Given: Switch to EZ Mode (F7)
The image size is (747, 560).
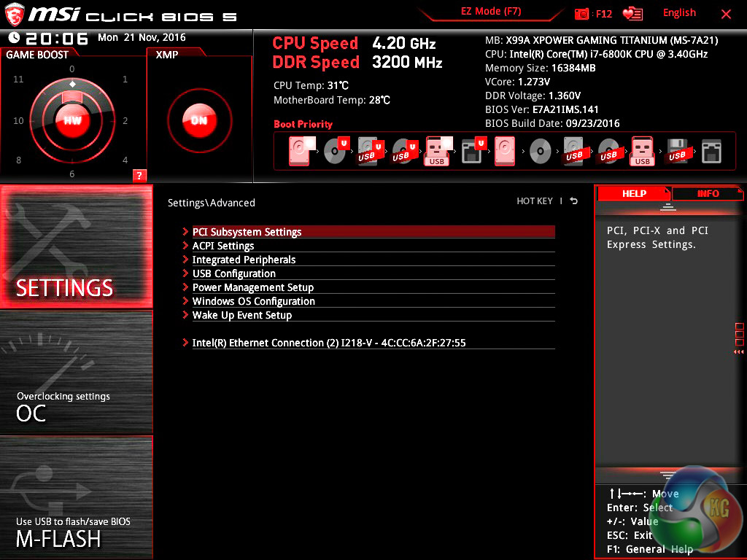Looking at the screenshot, I should 491,12.
